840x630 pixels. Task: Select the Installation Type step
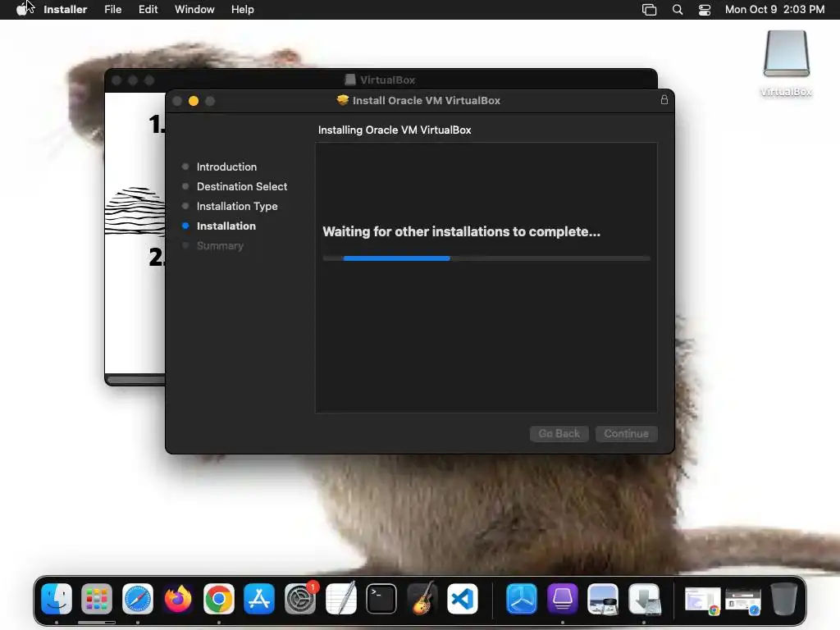tap(237, 206)
